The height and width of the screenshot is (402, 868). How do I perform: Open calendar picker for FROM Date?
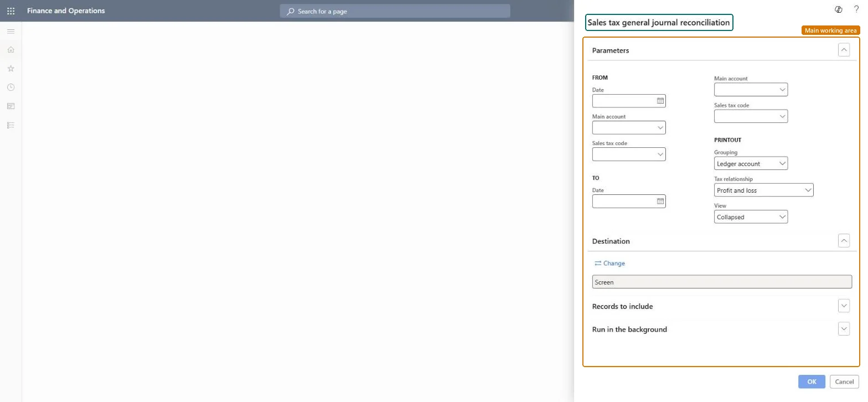(x=660, y=101)
